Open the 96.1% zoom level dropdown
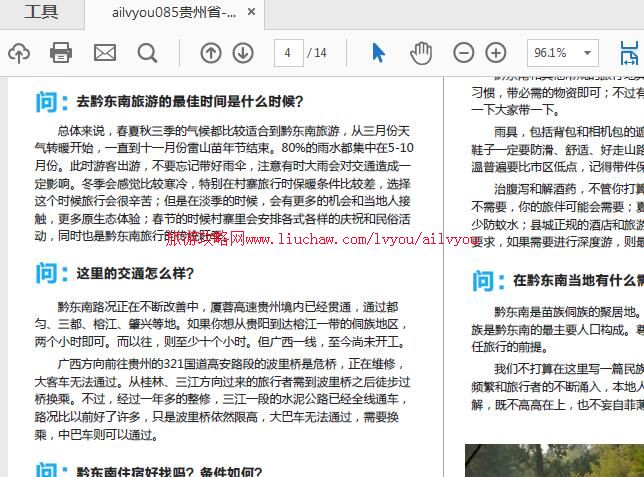Screen dimensions: 644x477 [562, 53]
